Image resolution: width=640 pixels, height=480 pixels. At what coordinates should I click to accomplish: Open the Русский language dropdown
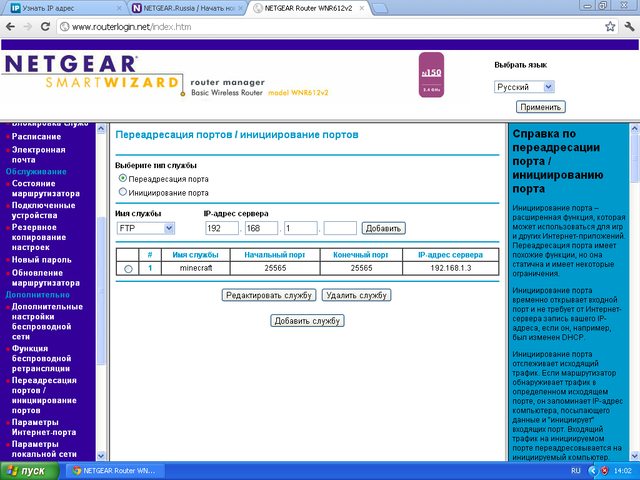pyautogui.click(x=524, y=87)
